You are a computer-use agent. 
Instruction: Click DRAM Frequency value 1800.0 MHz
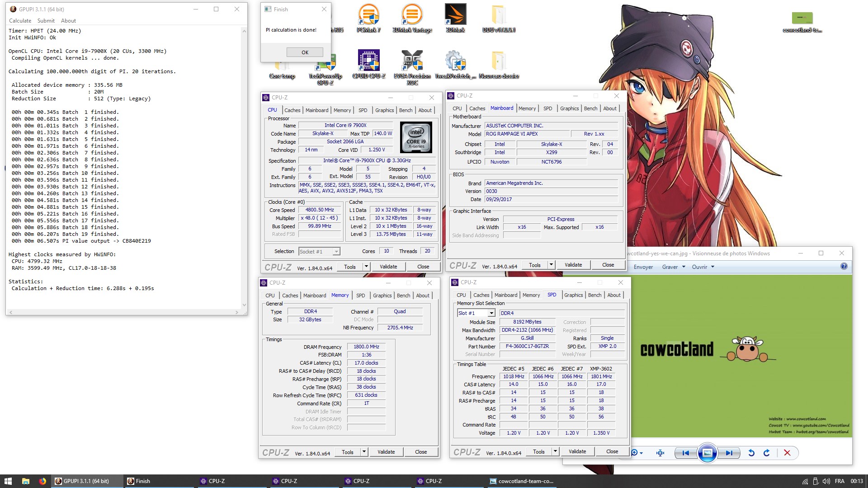366,347
